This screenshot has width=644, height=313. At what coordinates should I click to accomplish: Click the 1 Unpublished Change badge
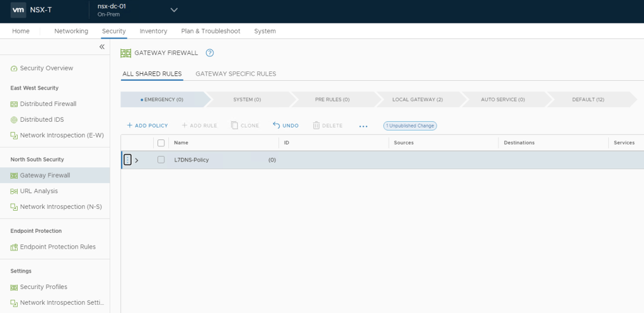[410, 126]
